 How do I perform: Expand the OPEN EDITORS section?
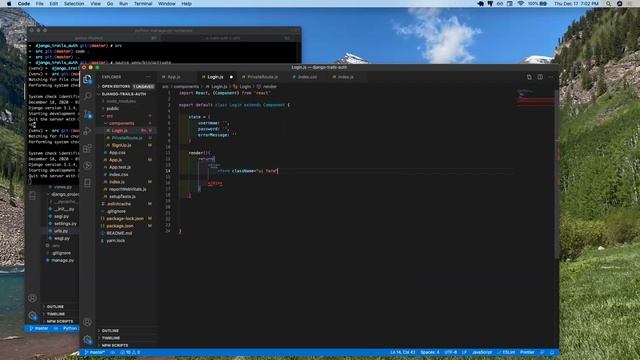[x=116, y=87]
